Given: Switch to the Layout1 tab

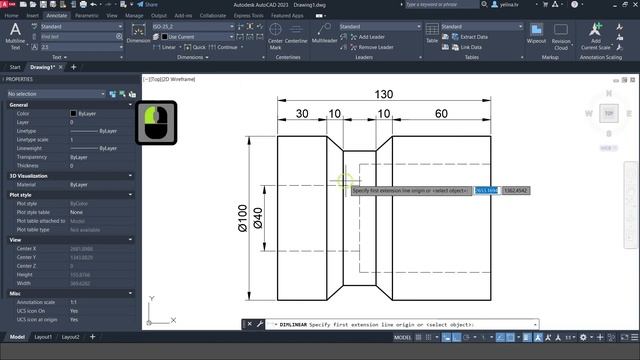Looking at the screenshot, I should (x=43, y=337).
